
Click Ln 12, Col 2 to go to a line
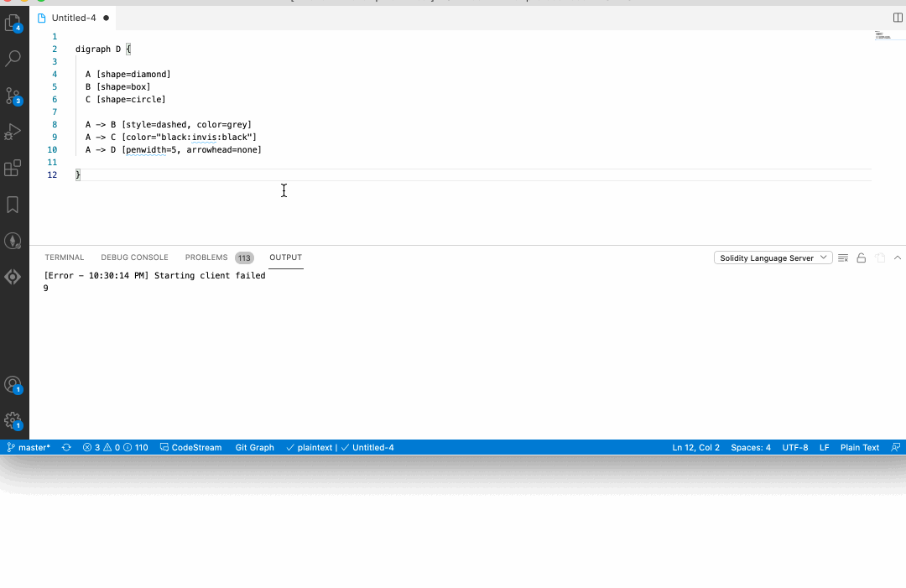tap(695, 447)
